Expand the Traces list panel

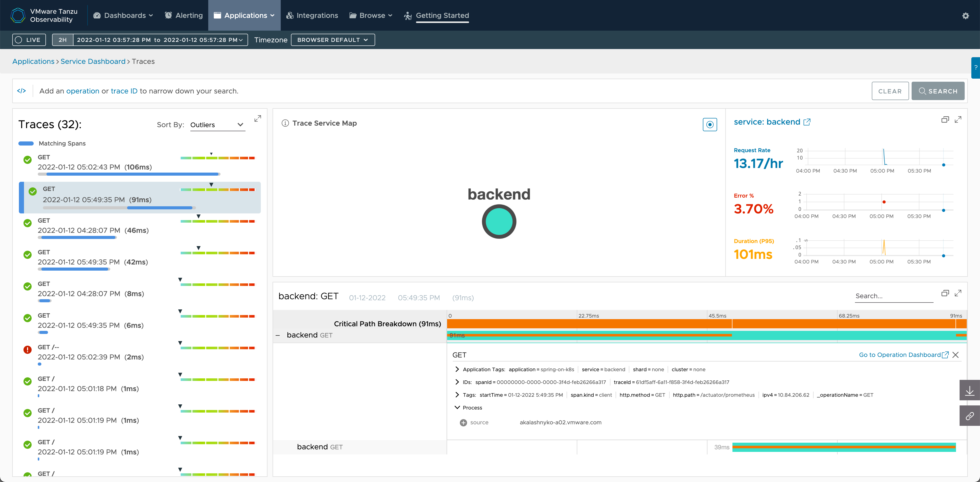pyautogui.click(x=258, y=119)
